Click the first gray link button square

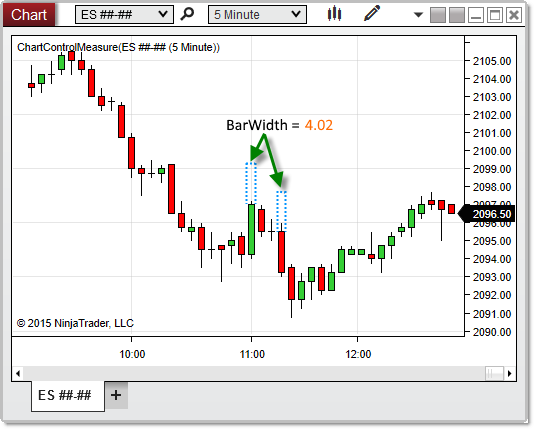pyautogui.click(x=438, y=15)
